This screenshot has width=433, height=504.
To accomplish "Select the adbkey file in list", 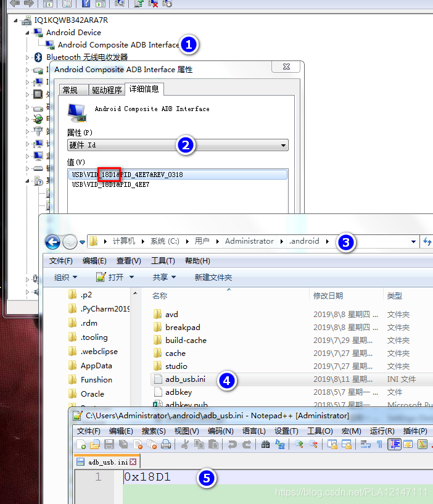I will click(178, 392).
